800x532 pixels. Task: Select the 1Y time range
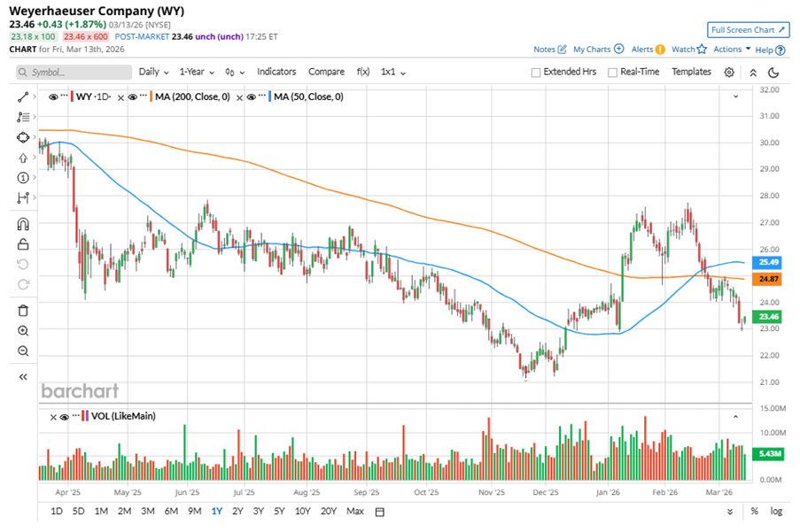click(x=217, y=511)
